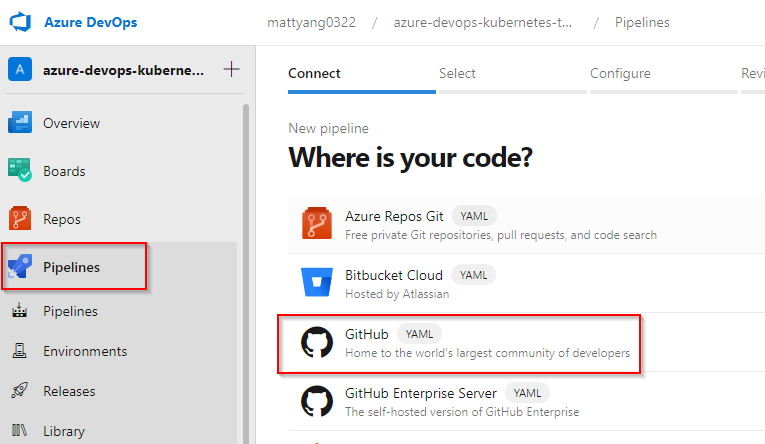Click the YAML badge next to Azure Repos Git
This screenshot has height=444, width=765.
pos(474,216)
